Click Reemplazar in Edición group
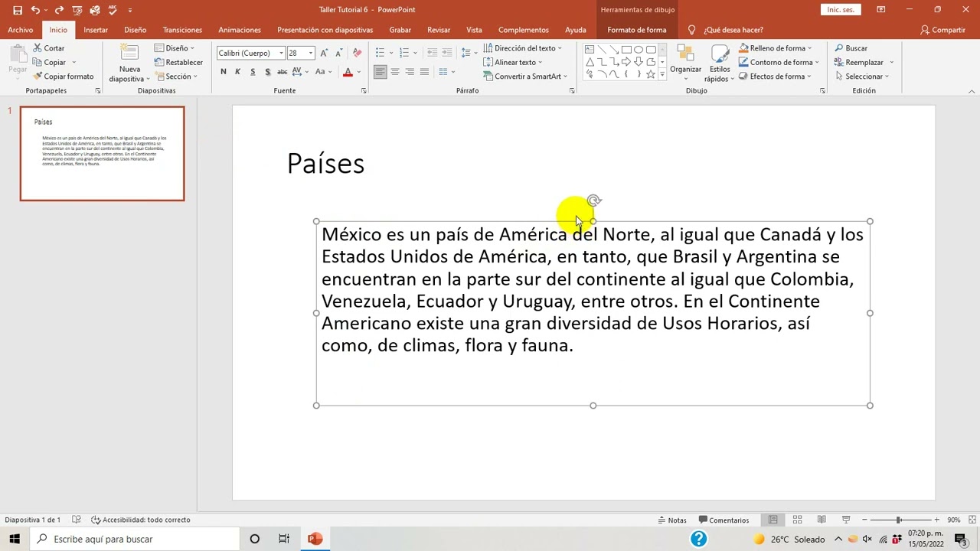 [x=864, y=62]
